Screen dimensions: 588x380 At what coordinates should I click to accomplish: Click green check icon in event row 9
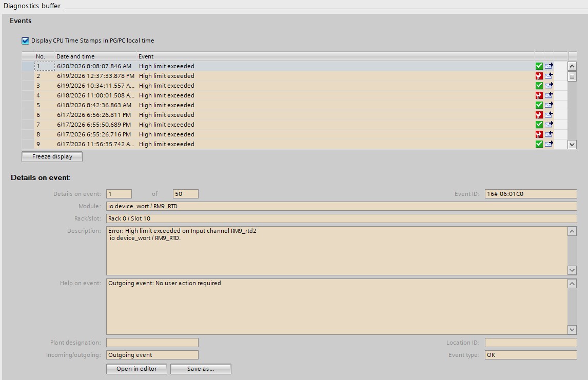[539, 144]
